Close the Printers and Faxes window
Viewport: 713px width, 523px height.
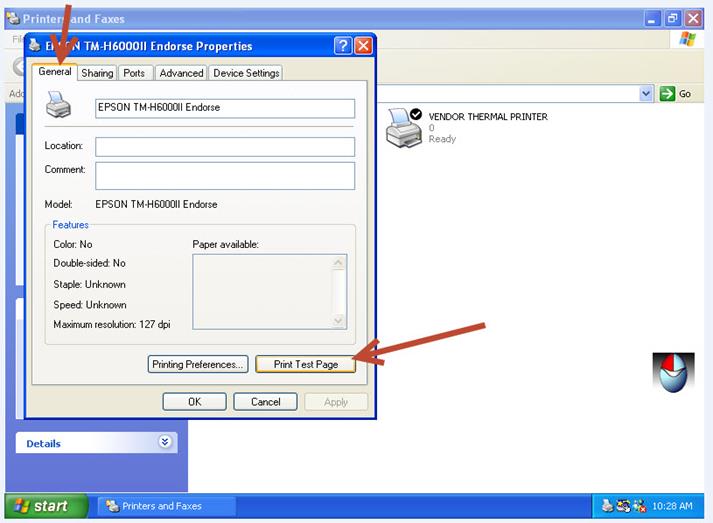click(x=693, y=19)
